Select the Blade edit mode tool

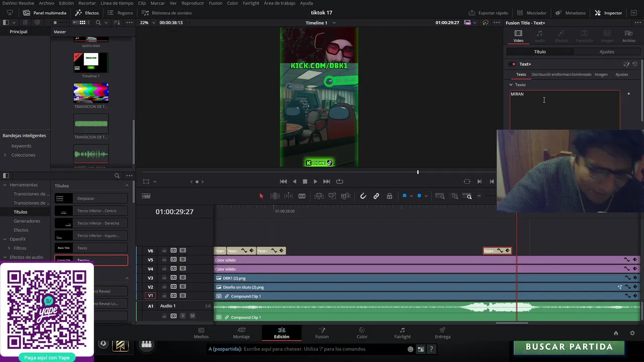click(x=302, y=196)
